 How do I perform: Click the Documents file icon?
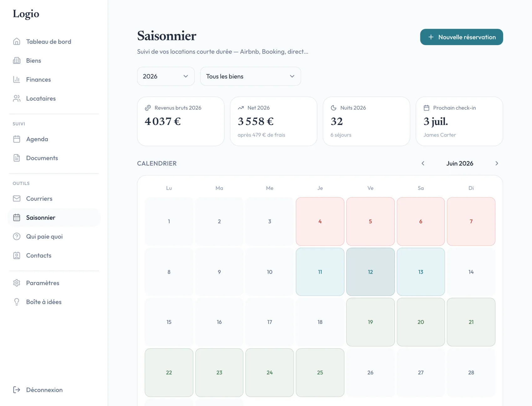(17, 158)
